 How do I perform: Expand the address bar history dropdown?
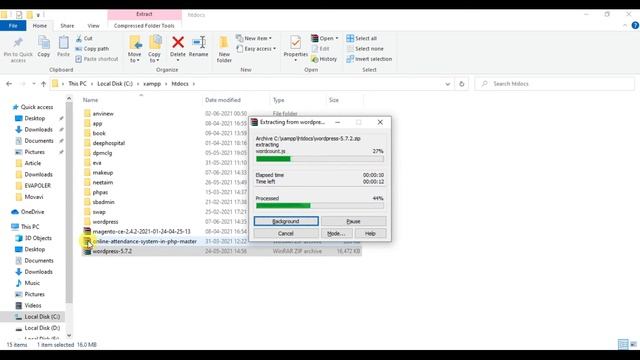[x=448, y=84]
